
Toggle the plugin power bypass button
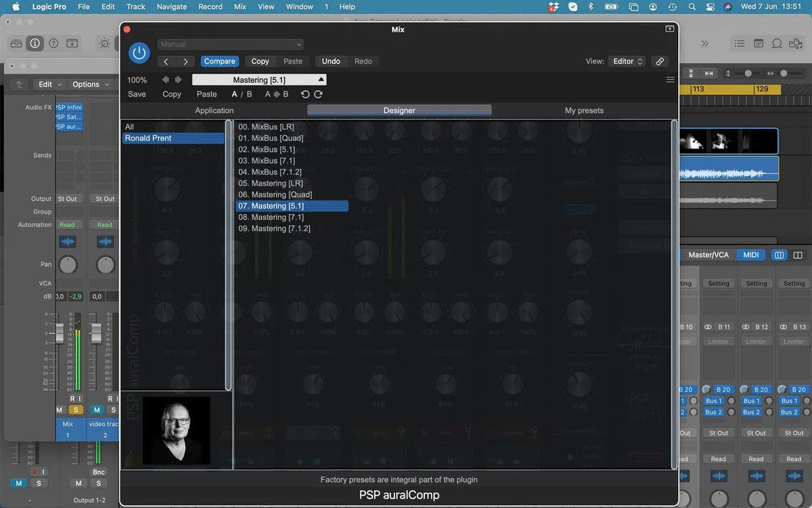point(139,53)
